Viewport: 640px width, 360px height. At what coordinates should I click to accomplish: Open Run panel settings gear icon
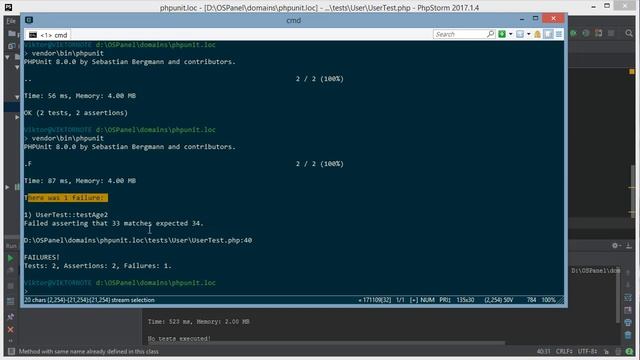point(615,245)
